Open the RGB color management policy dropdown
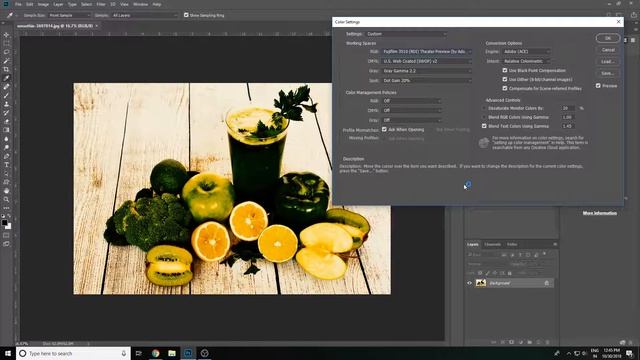 412,101
